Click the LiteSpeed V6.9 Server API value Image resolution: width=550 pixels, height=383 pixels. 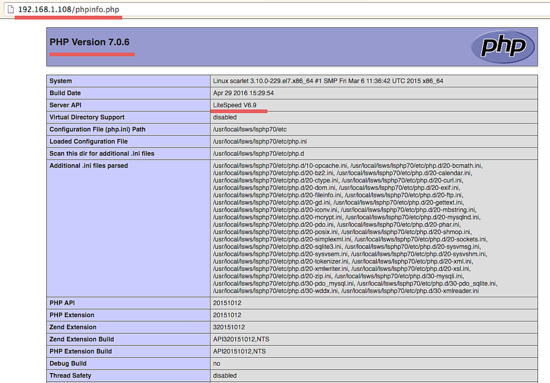coord(235,105)
